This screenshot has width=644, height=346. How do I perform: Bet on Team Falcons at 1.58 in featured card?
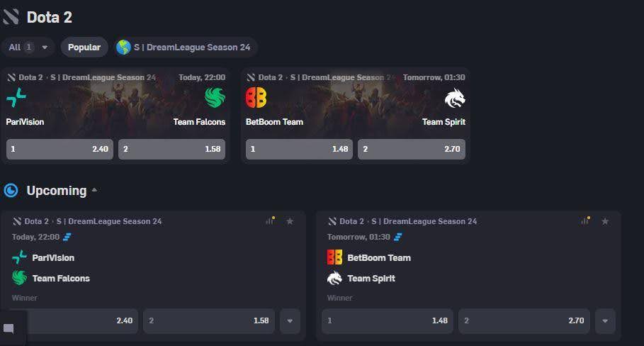pos(172,150)
